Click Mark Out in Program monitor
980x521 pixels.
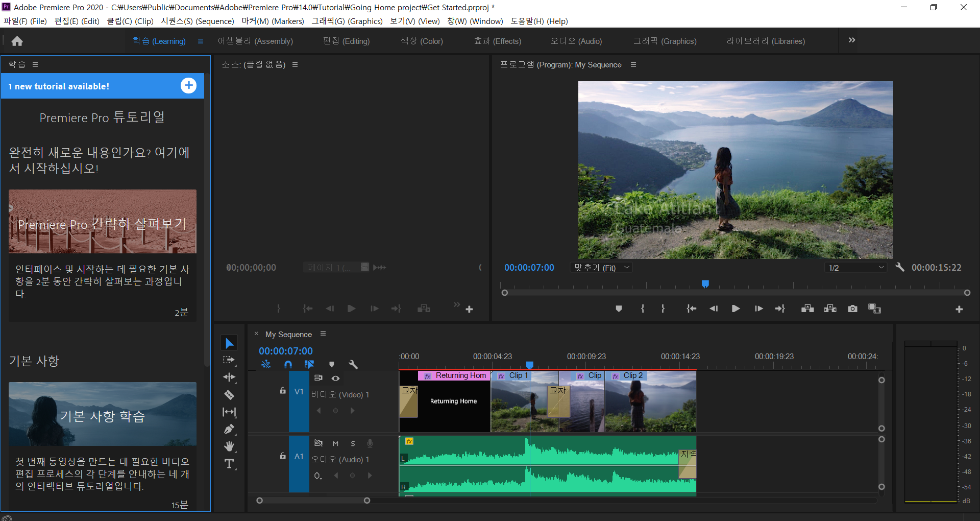pos(663,309)
